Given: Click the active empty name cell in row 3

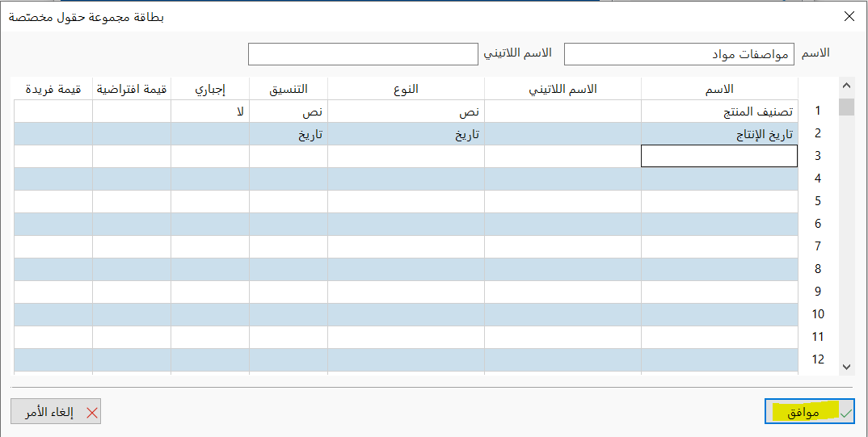Looking at the screenshot, I should pyautogui.click(x=719, y=157).
